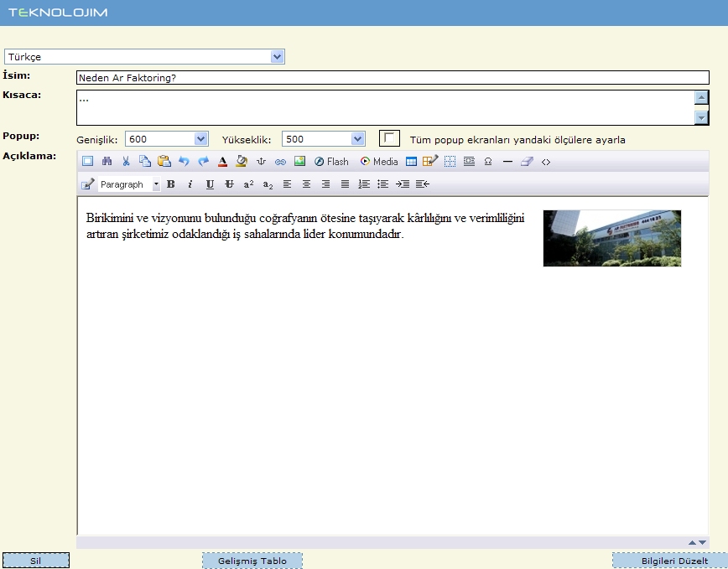Switch to HTML source view icon

(546, 162)
